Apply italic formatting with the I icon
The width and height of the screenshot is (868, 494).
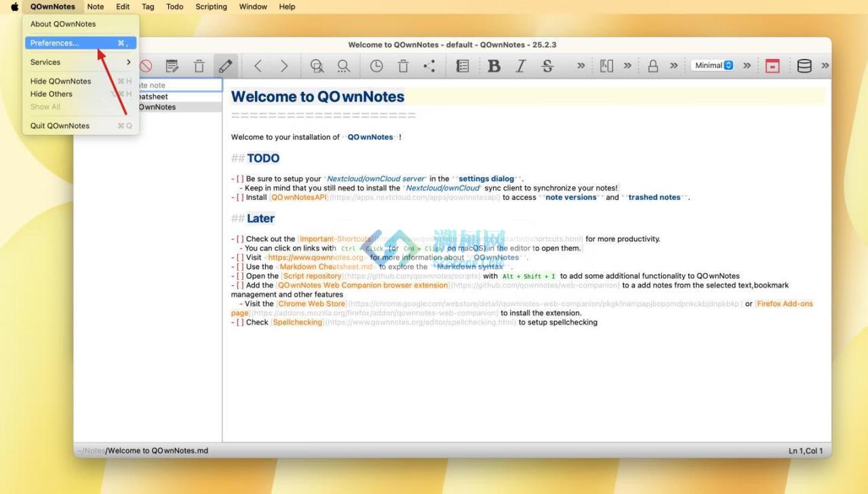click(x=521, y=66)
